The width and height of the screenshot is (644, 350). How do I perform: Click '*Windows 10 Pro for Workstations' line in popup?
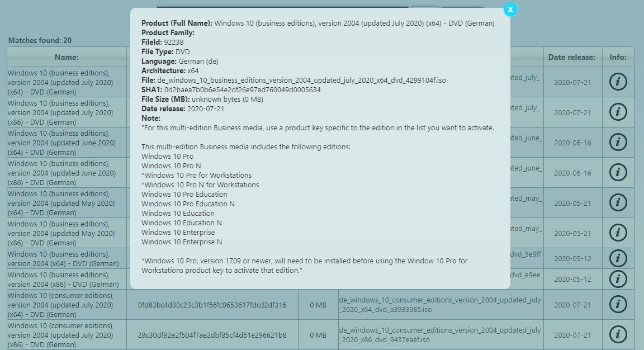click(196, 175)
